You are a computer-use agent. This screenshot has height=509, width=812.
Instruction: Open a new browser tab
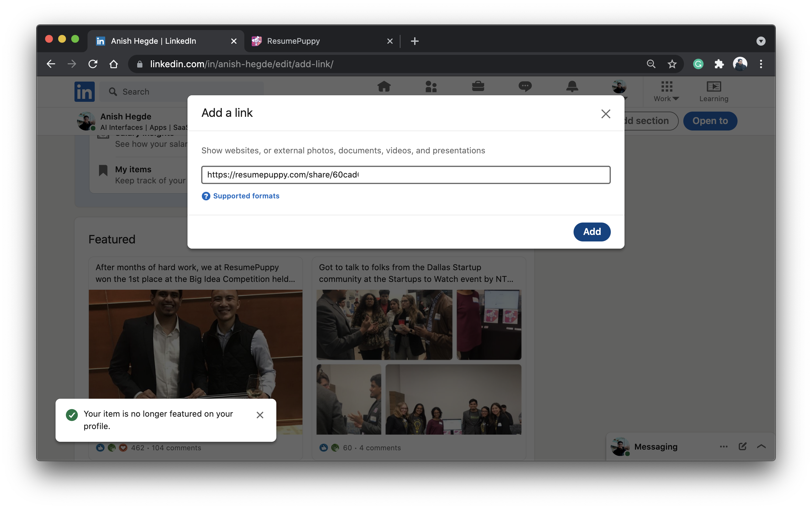(x=414, y=41)
